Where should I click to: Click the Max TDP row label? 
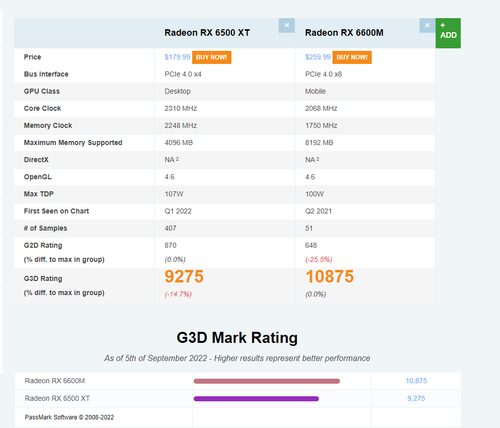tap(39, 194)
